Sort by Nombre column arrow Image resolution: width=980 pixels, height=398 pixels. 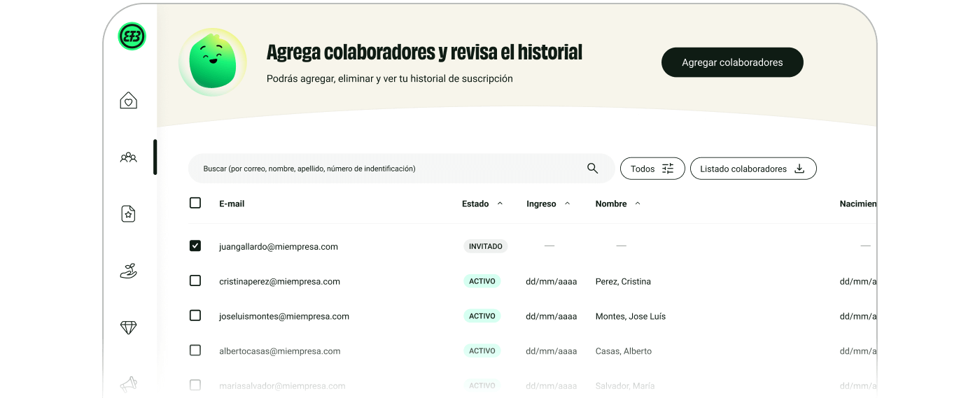click(x=637, y=204)
